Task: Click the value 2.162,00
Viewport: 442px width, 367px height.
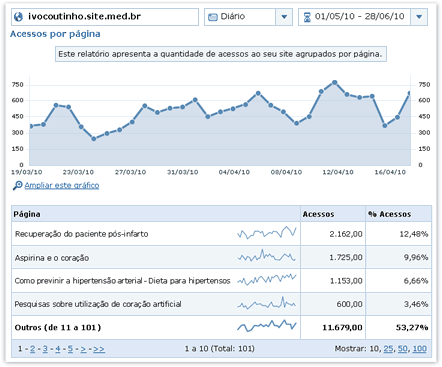Action: [346, 234]
